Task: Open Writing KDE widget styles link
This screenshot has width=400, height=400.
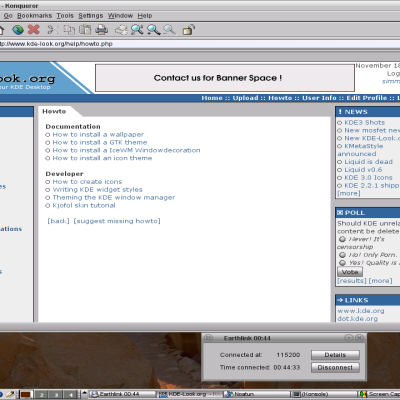Action: 98,190
